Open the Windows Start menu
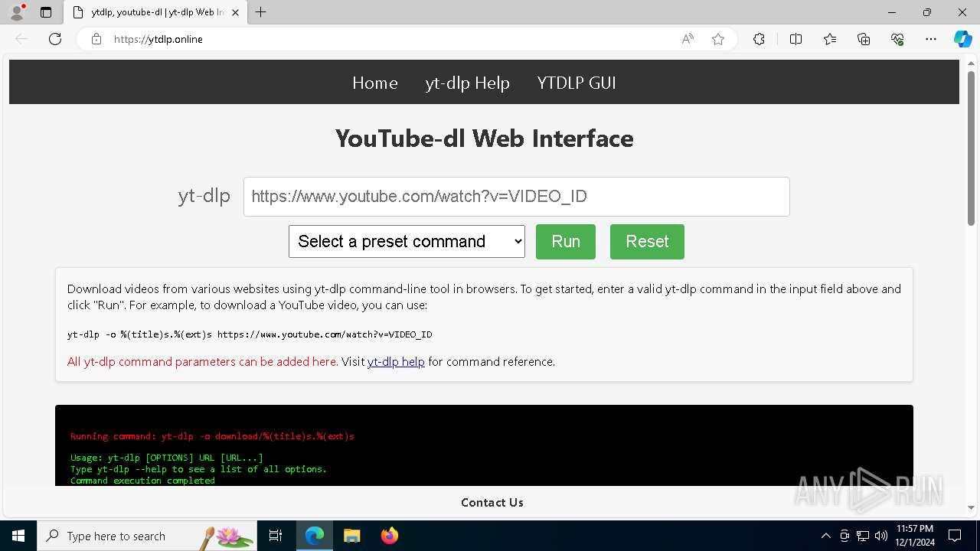Screen dimensions: 980x551 18,536
